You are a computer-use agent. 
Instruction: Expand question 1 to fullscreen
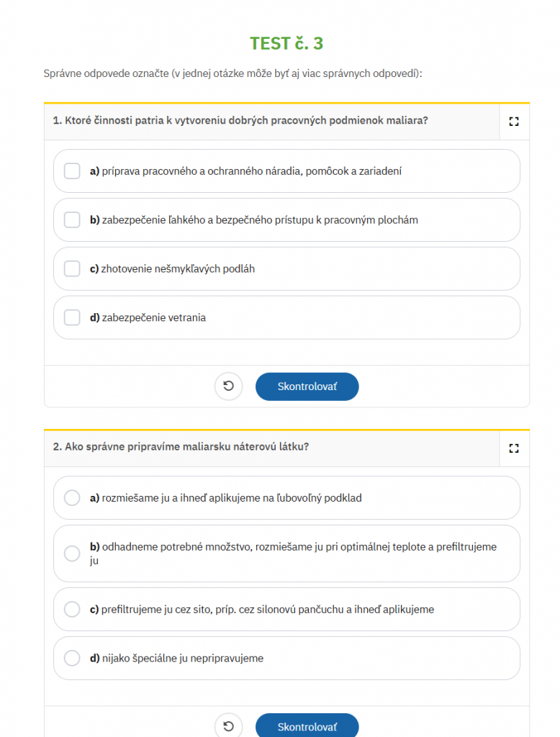tap(513, 122)
